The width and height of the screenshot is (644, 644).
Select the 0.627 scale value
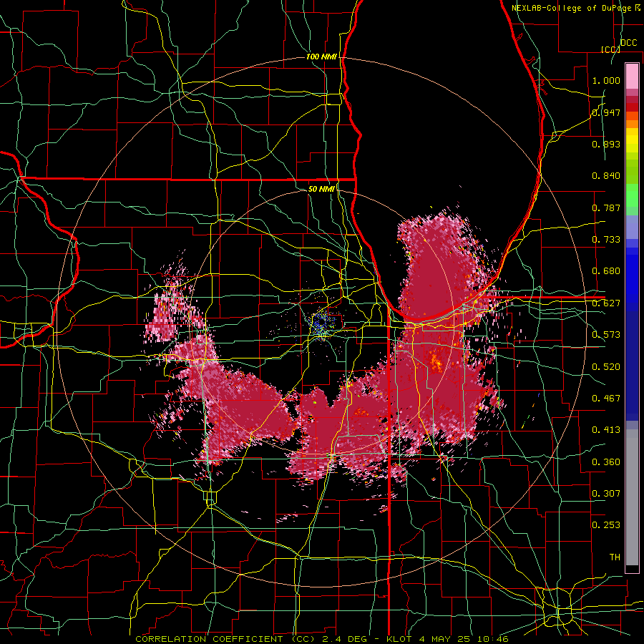click(606, 303)
